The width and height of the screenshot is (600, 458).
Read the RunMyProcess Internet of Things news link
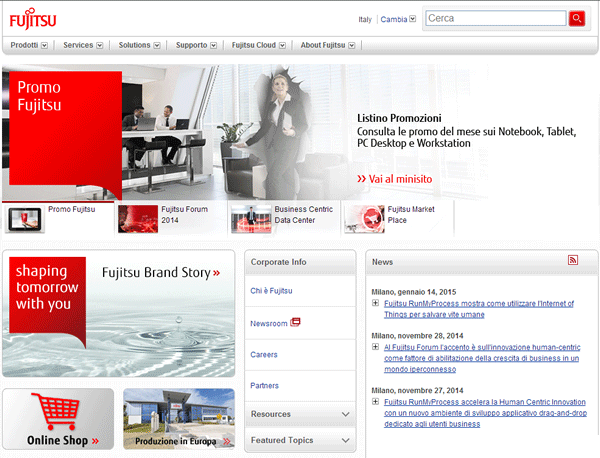pos(479,309)
